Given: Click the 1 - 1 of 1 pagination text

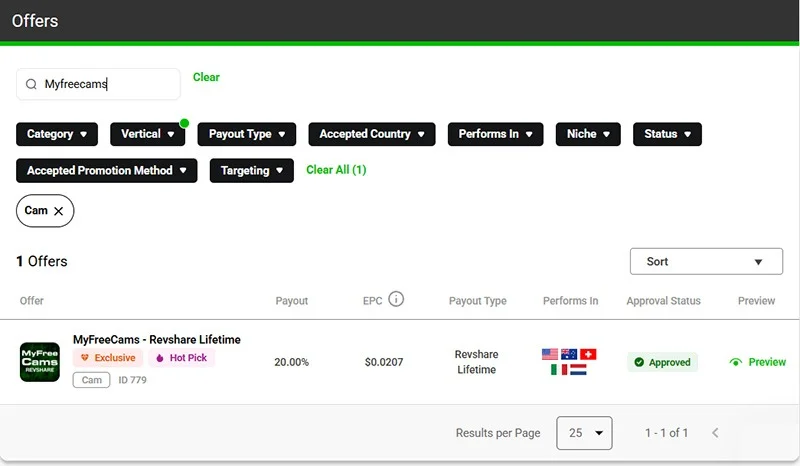Looking at the screenshot, I should 666,433.
